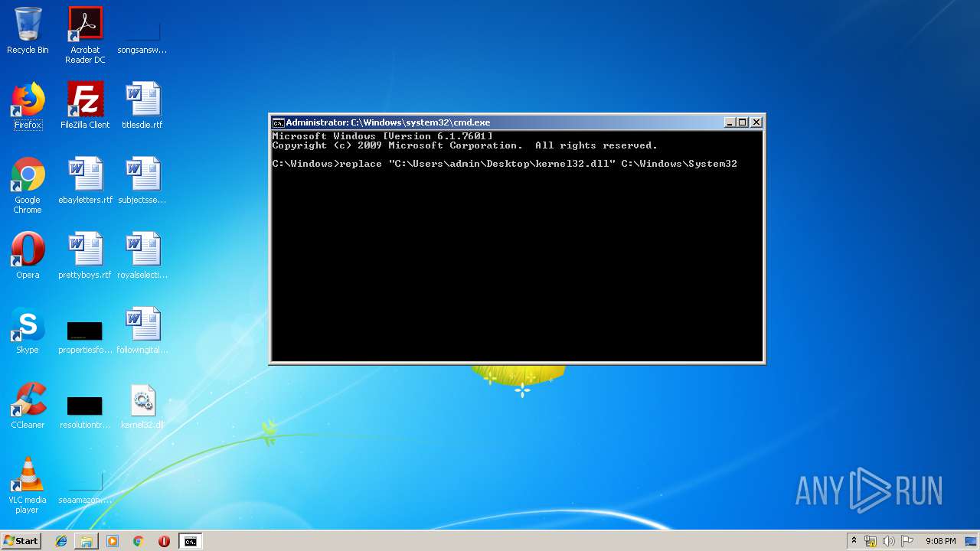Launch Opera from the taskbar

click(164, 541)
